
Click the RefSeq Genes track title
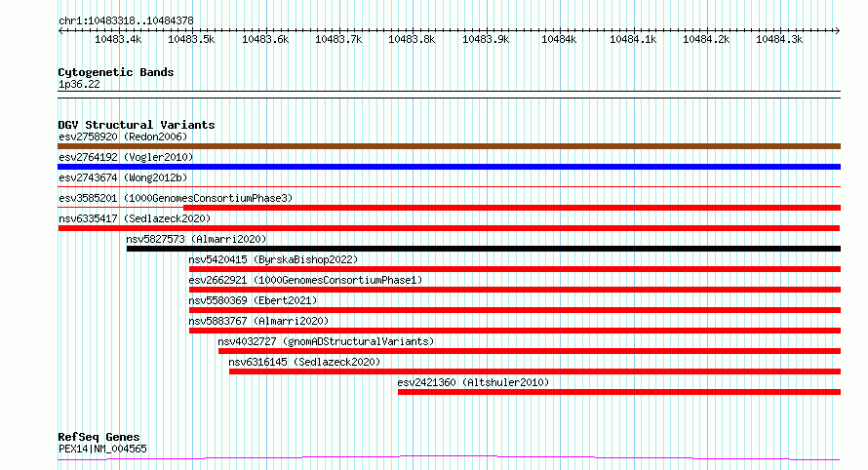[99, 437]
